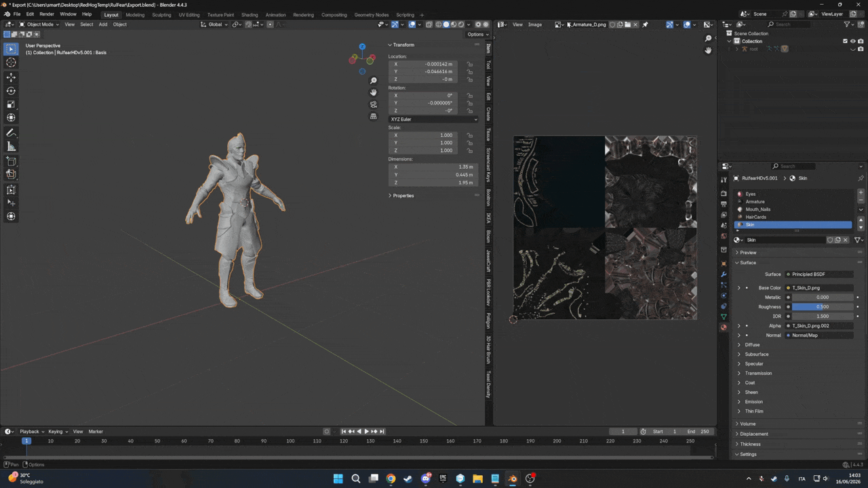Toggle the Collection exclude checkbox in the outliner
The image size is (868, 488).
pyautogui.click(x=845, y=41)
